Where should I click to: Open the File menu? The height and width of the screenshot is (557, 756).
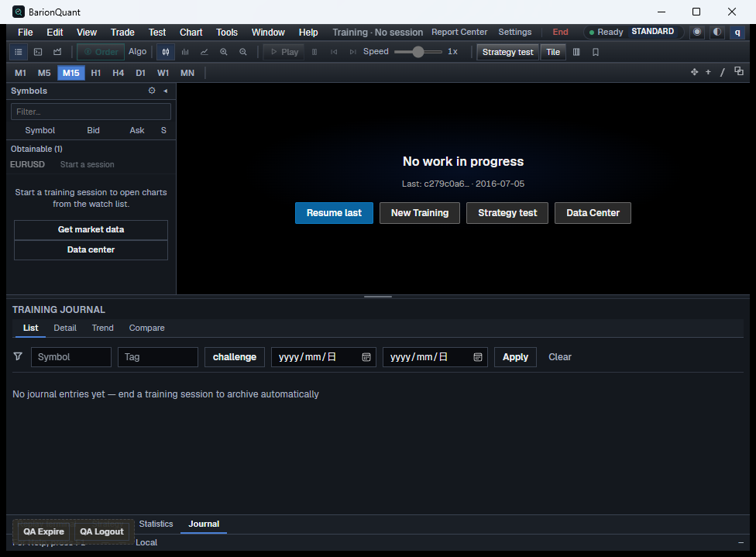click(26, 33)
